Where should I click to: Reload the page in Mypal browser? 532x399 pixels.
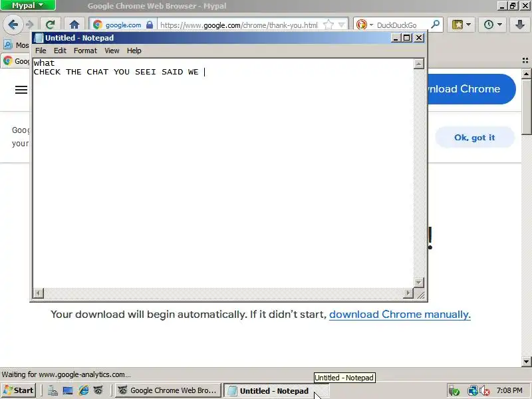coord(51,25)
